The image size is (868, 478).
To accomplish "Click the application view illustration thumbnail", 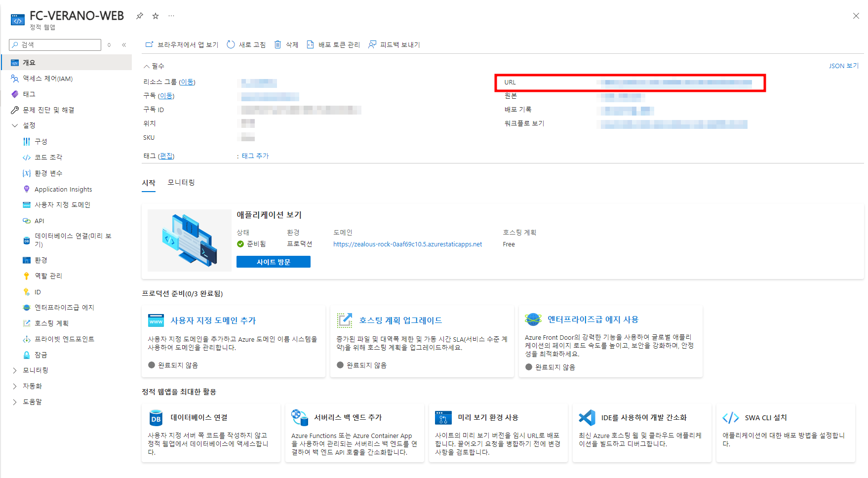I will coord(190,240).
